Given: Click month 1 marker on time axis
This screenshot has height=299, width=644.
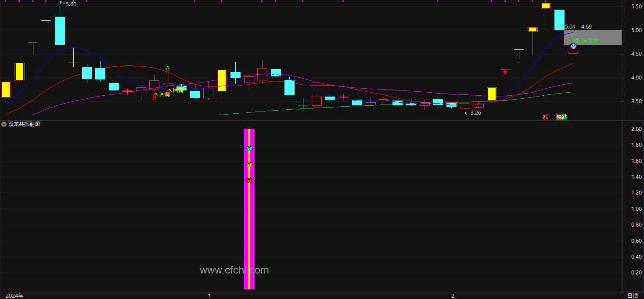Looking at the screenshot, I should pos(210,295).
